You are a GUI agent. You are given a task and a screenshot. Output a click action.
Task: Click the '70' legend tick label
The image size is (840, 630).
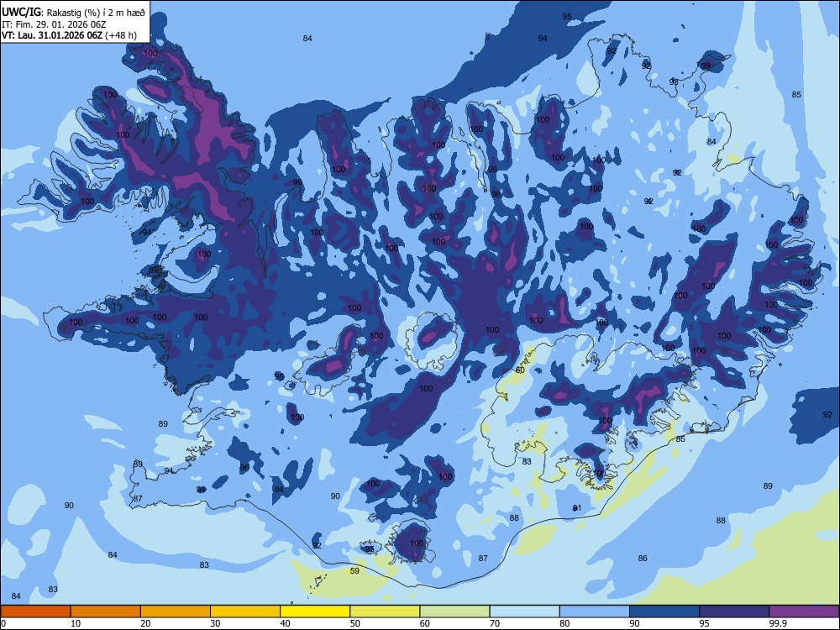(495, 623)
